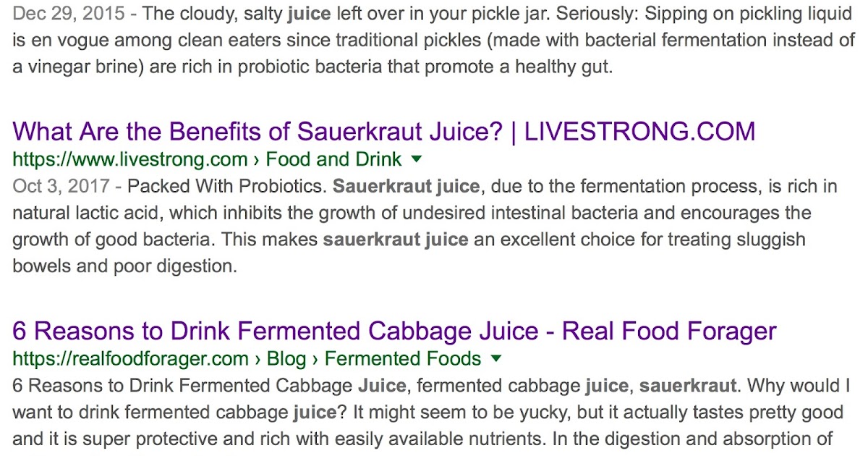Expand the realfoodforager.com result options arrow
This screenshot has width=868, height=456.
pyautogui.click(x=495, y=358)
